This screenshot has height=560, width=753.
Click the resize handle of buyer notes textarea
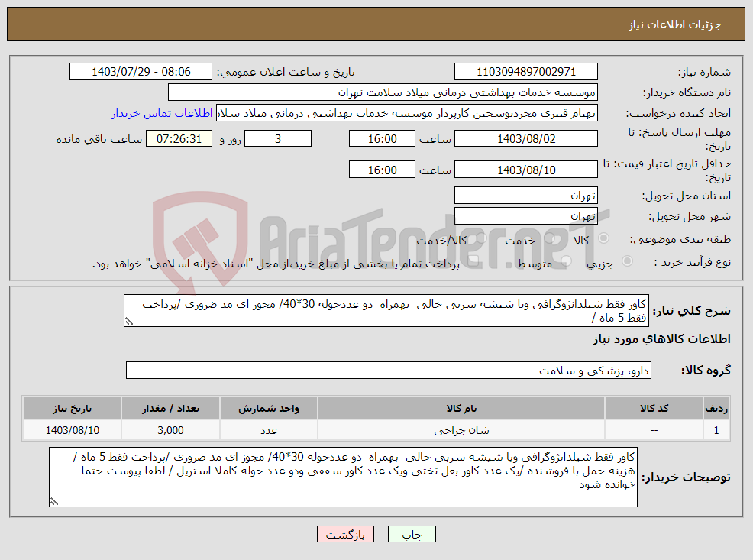point(53,502)
